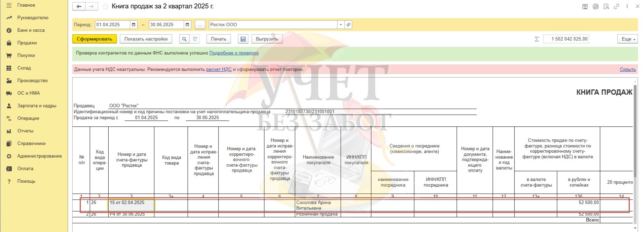This screenshot has height=232, width=644.
Task: Go to Банк и касса section
Action: coord(31,30)
